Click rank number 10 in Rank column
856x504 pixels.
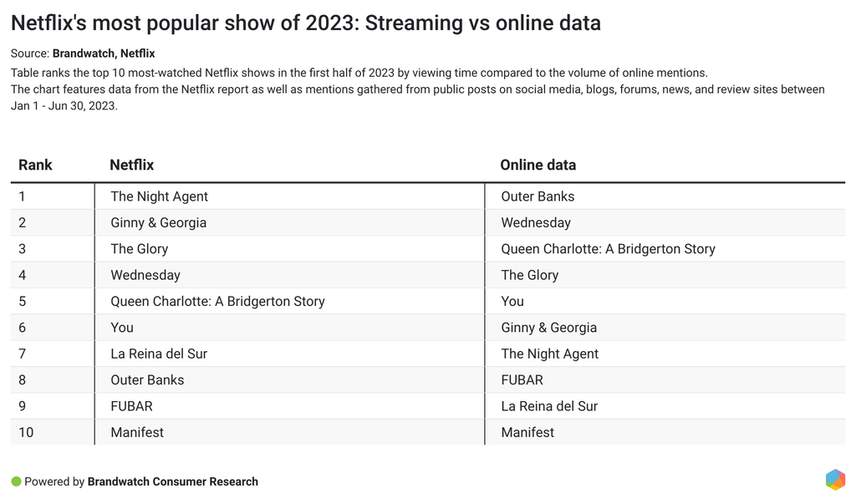tap(26, 432)
